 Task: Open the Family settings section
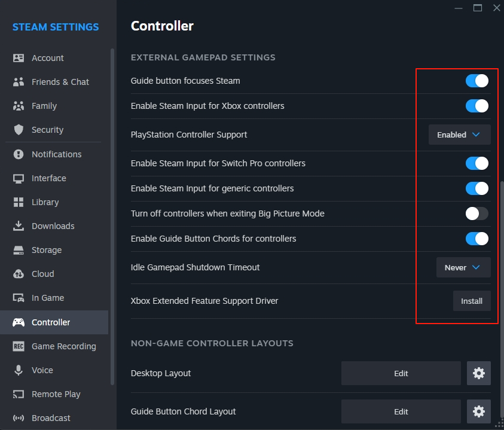coord(54,106)
